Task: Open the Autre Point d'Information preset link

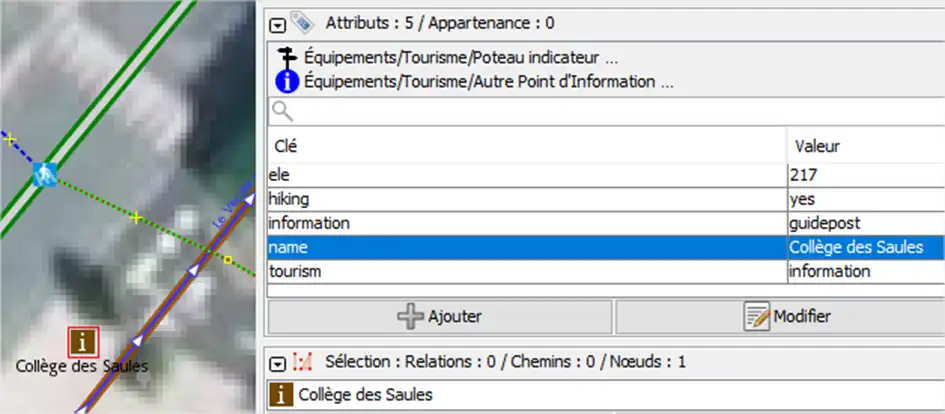Action: [488, 82]
